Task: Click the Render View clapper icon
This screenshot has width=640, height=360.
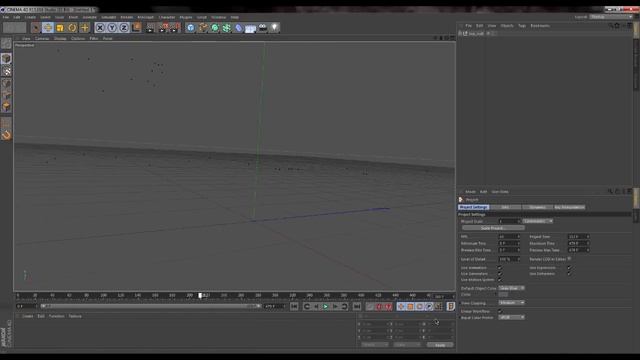Action: click(x=151, y=28)
